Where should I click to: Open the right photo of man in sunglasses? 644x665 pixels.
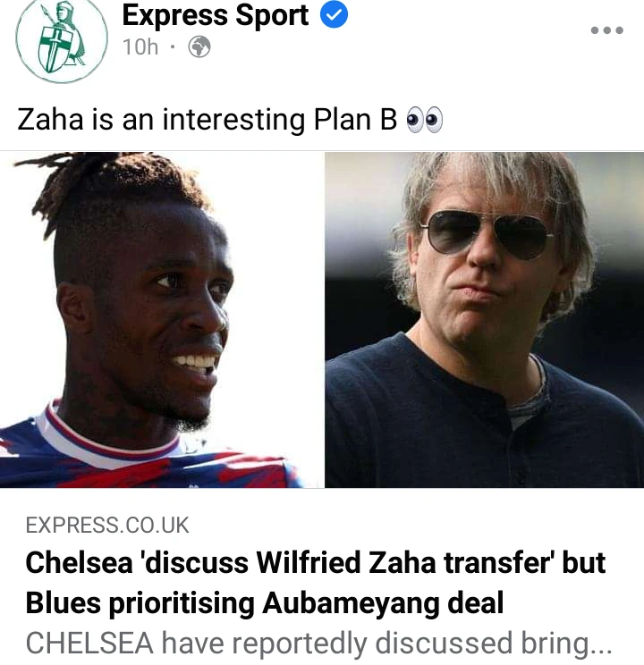click(x=485, y=320)
